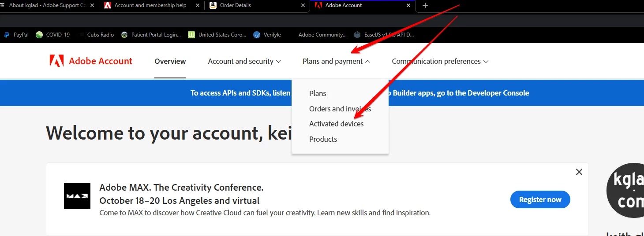Open the Patient Portal Login bookmark
The image size is (644, 236).
(151, 35)
